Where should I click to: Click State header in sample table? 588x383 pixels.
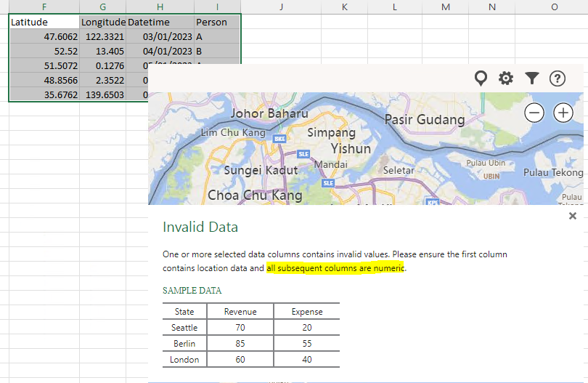(184, 312)
